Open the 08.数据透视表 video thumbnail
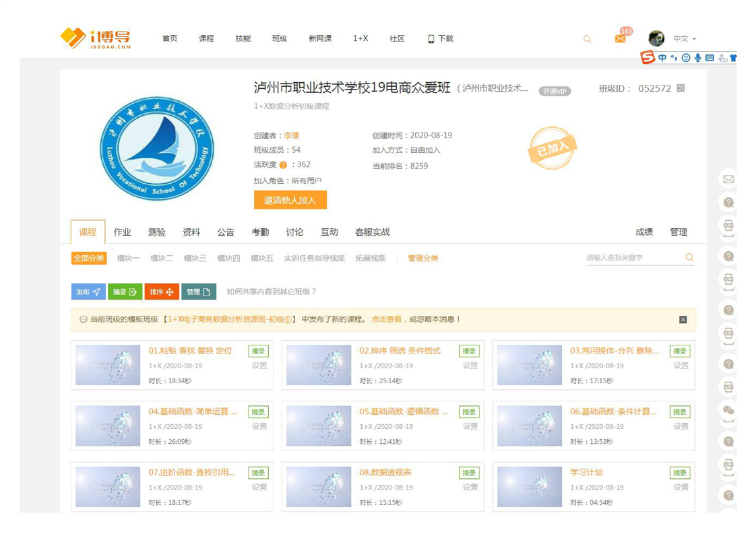 tap(319, 487)
